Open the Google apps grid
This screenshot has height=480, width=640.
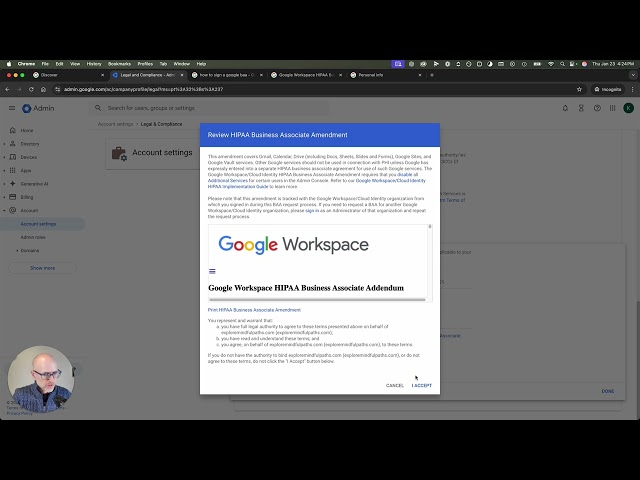pos(613,108)
